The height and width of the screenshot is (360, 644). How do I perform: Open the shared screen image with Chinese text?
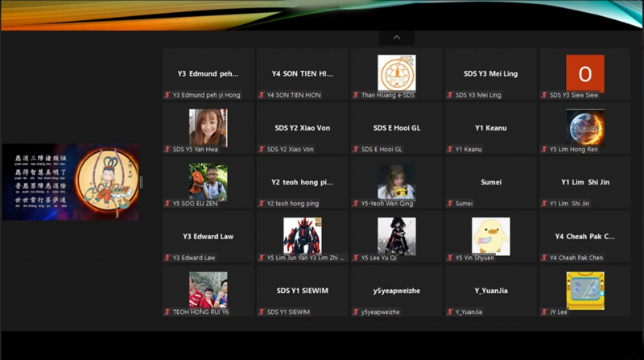pyautogui.click(x=70, y=182)
